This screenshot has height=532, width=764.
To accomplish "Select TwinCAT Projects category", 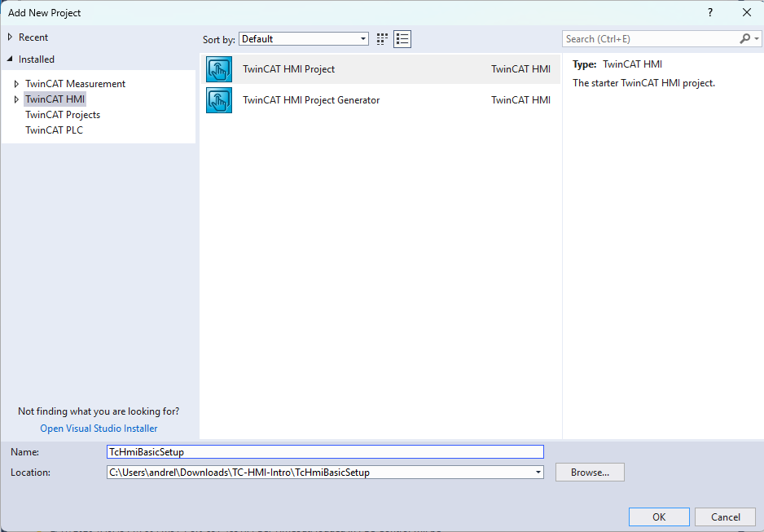I will (63, 115).
